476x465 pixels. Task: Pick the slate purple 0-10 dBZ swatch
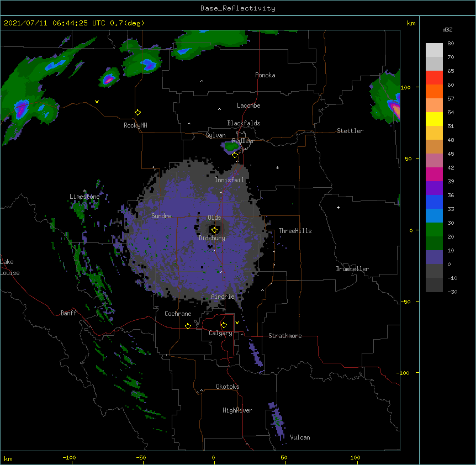click(x=434, y=257)
